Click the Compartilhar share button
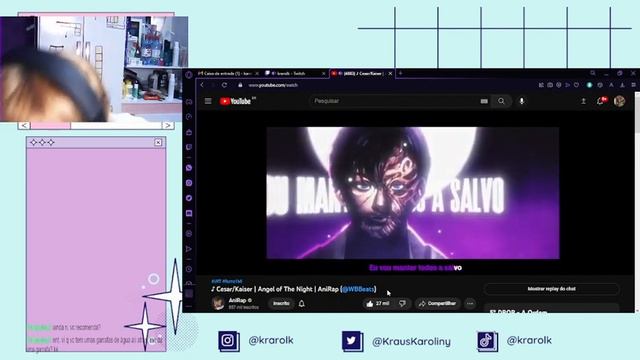The image size is (640, 360). point(438,304)
